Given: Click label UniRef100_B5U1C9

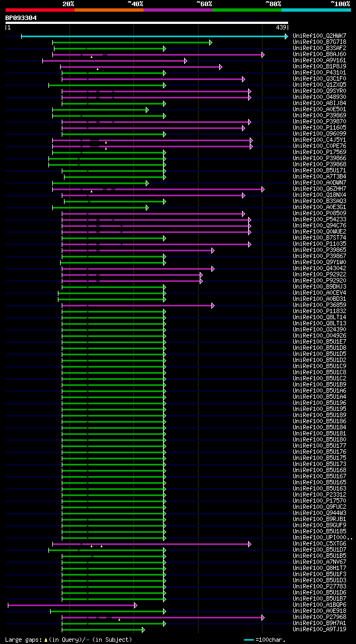Looking at the screenshot, I should (319, 366).
